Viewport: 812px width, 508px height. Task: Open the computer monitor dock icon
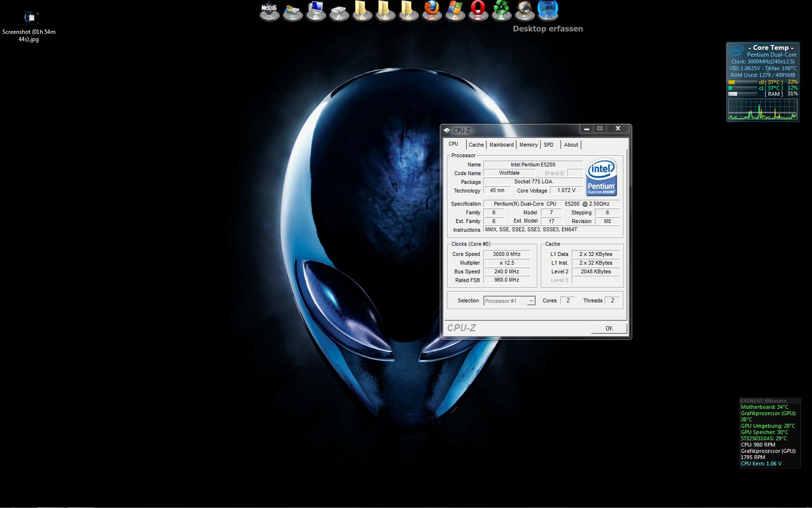pyautogui.click(x=316, y=10)
